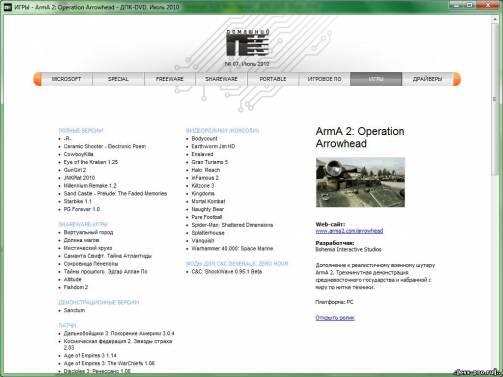The height and width of the screenshot is (377, 503).
Task: Open Mortal Kombat video
Action: pyautogui.click(x=208, y=201)
